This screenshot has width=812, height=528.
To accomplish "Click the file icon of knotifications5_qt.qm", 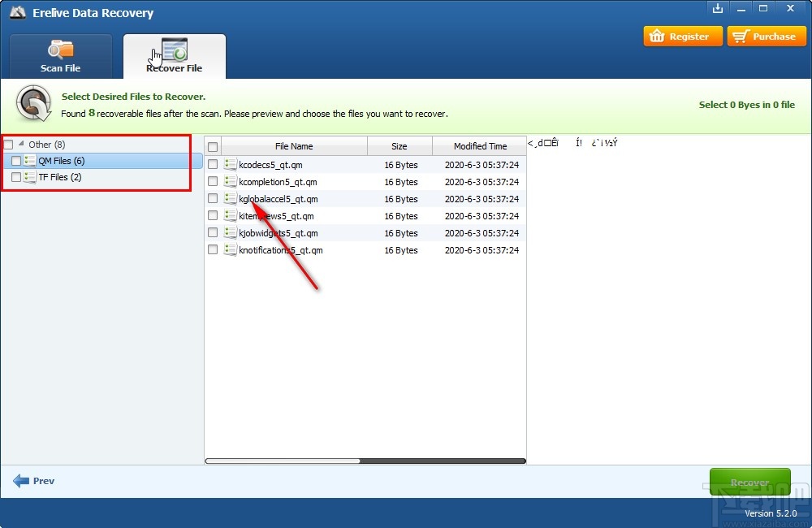I will click(231, 249).
